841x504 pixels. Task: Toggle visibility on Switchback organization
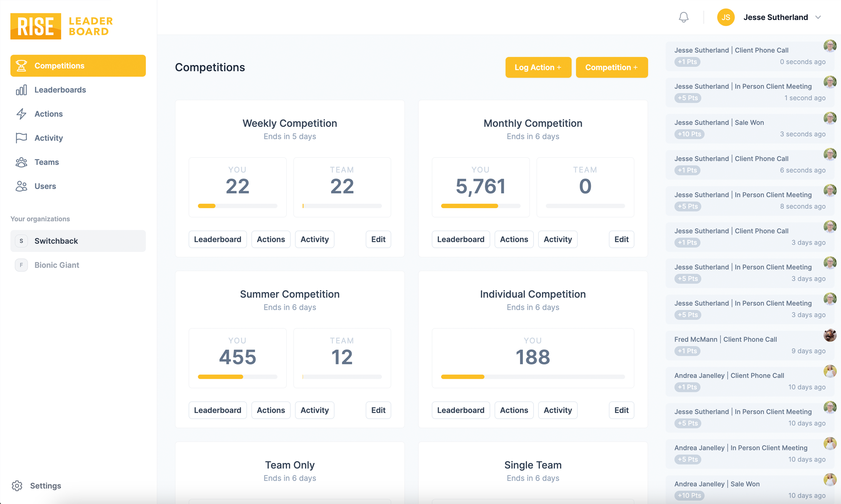click(21, 240)
